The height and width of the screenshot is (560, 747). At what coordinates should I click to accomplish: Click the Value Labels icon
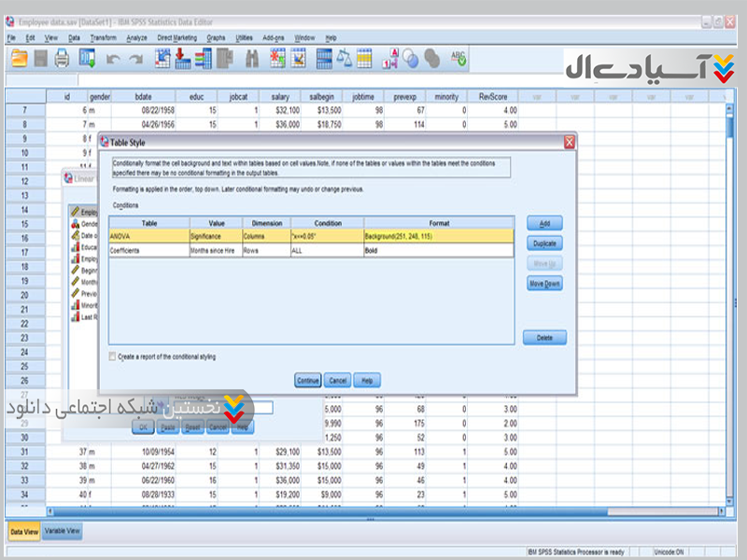pos(389,58)
